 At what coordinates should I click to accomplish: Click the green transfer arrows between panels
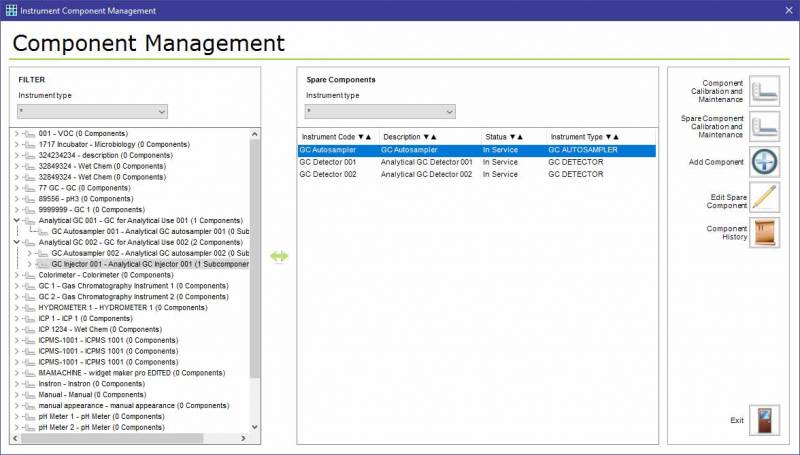[x=279, y=256]
